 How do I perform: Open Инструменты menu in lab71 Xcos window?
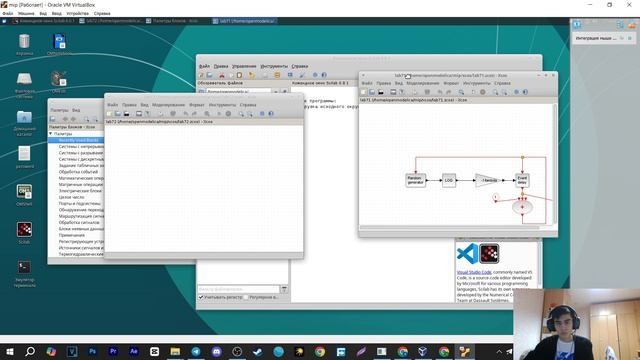click(477, 83)
